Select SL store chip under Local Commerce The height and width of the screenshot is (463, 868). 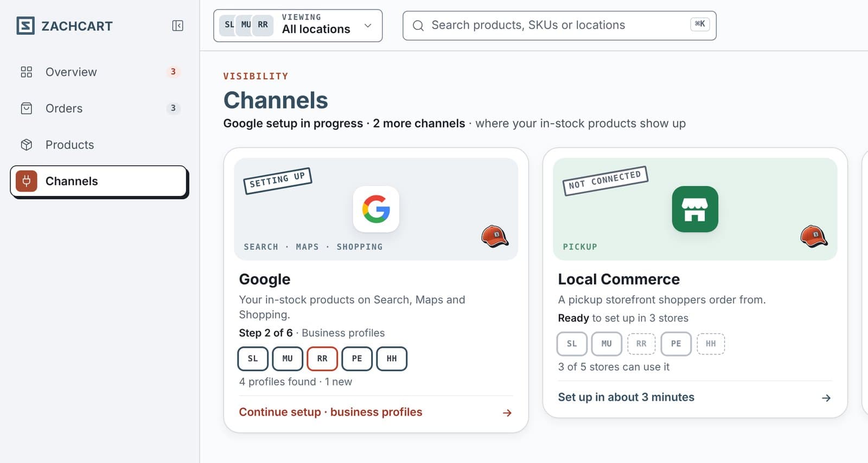coord(572,344)
